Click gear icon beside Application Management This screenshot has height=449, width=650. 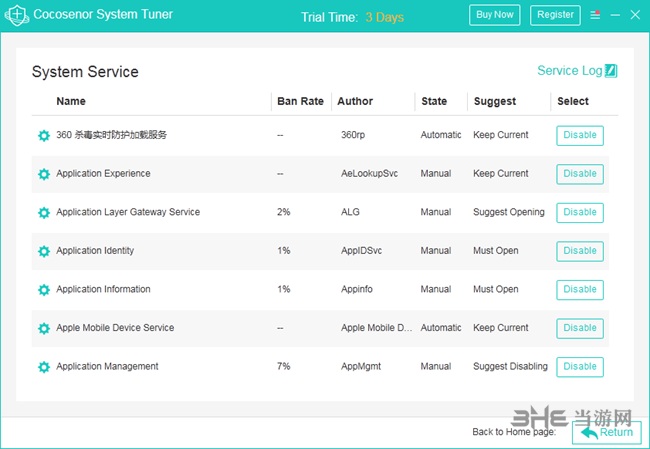click(44, 366)
